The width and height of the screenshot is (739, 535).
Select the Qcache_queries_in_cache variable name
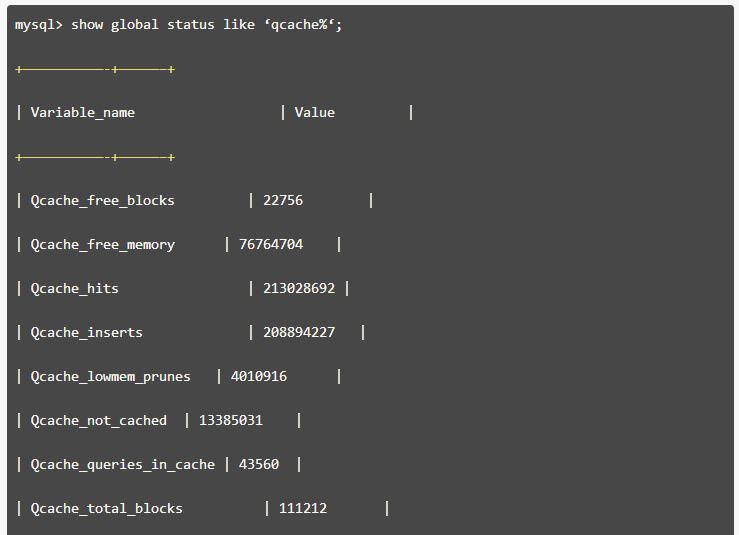click(x=122, y=464)
